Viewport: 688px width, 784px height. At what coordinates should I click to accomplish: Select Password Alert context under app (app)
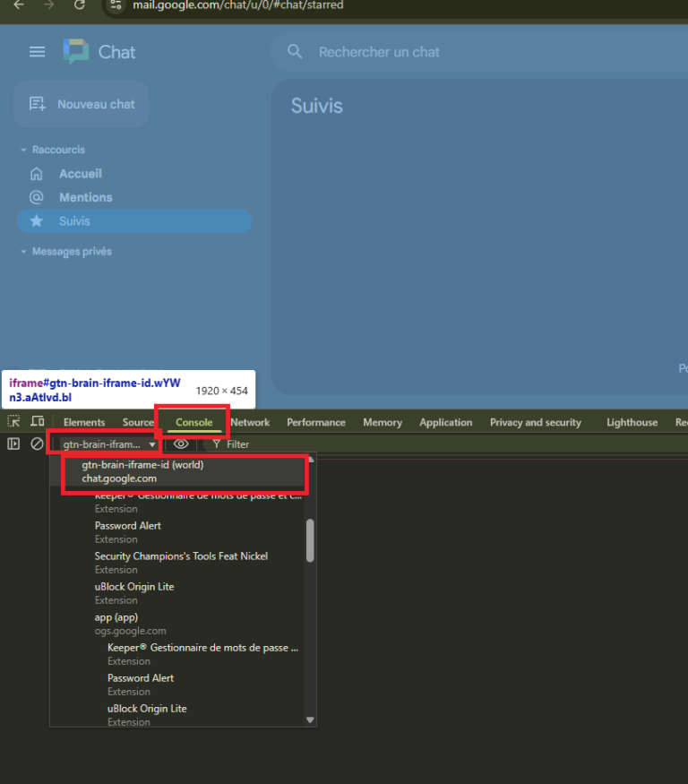tap(177, 685)
